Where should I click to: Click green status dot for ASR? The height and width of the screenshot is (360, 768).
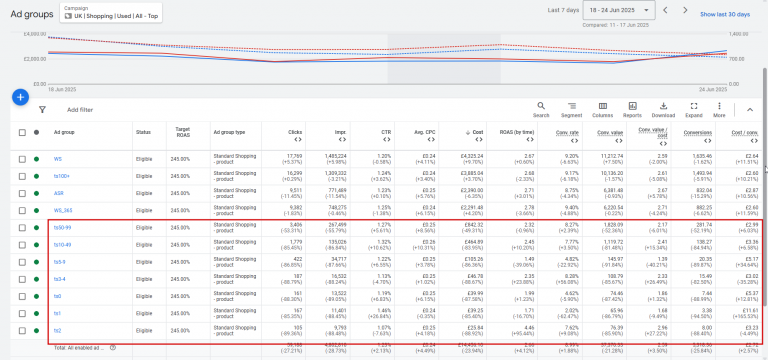click(x=36, y=193)
